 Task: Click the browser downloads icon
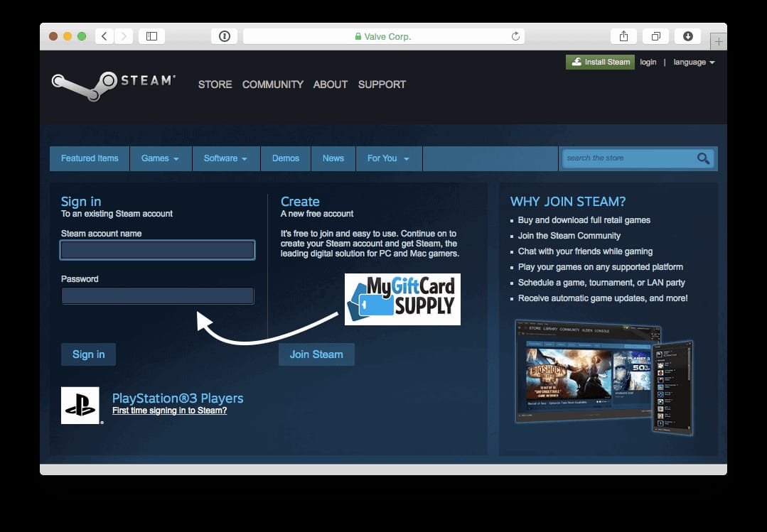(x=687, y=36)
